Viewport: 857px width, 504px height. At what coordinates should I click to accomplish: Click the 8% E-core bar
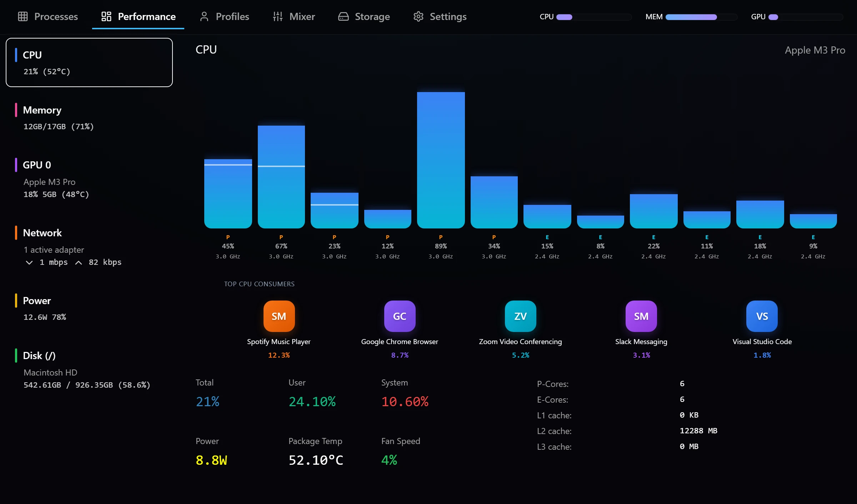click(601, 222)
